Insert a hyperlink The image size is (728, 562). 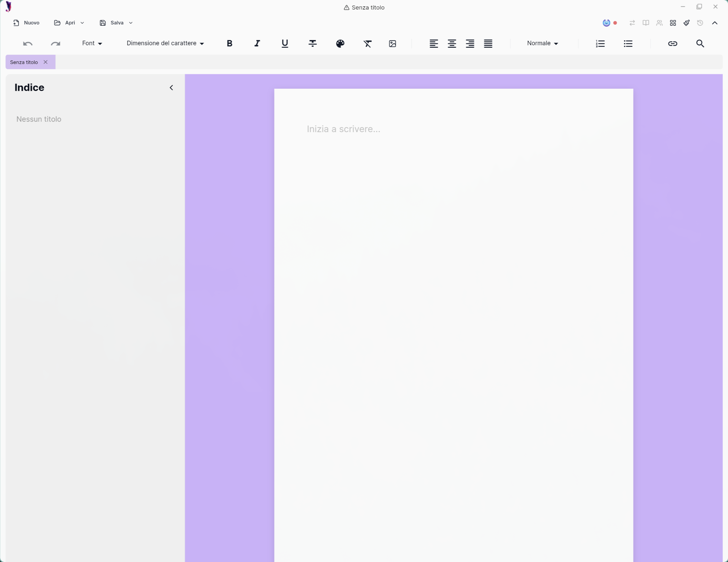coord(673,43)
